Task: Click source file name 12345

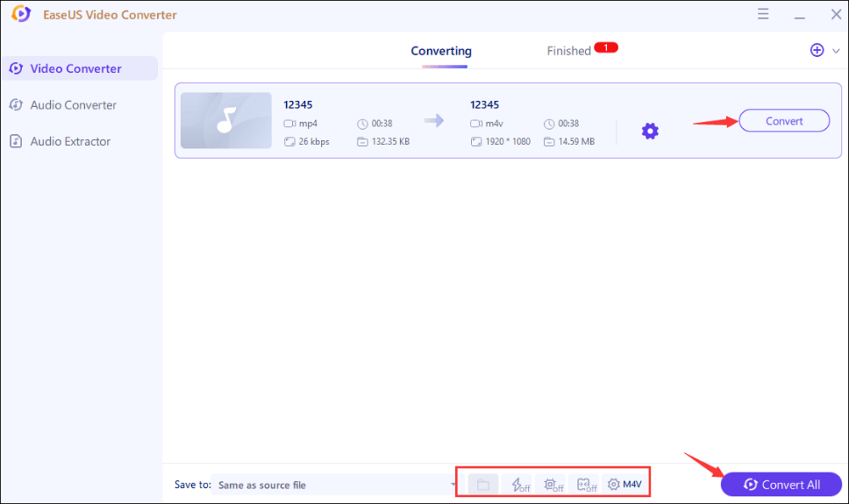Action: tap(298, 104)
